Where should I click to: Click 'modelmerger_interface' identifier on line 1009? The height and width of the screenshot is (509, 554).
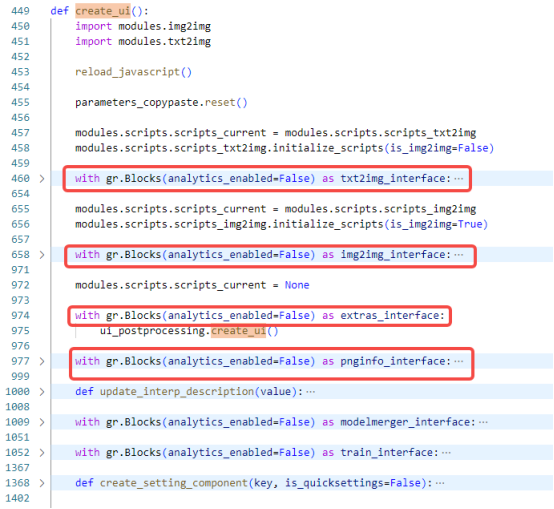click(405, 422)
